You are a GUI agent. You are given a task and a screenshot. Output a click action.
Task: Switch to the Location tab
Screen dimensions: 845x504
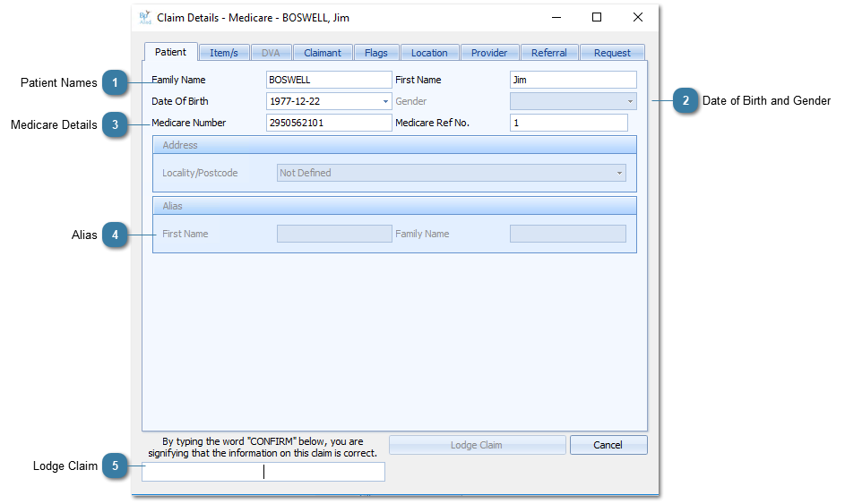click(429, 53)
